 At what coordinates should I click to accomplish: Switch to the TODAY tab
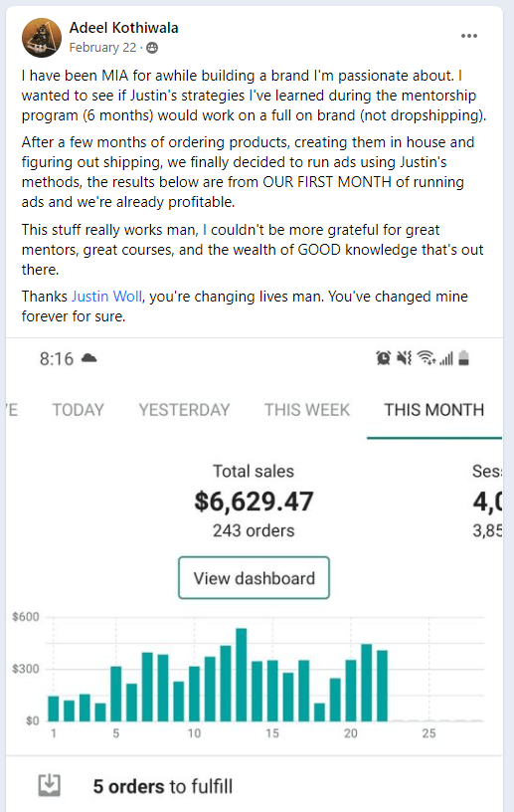pos(79,410)
